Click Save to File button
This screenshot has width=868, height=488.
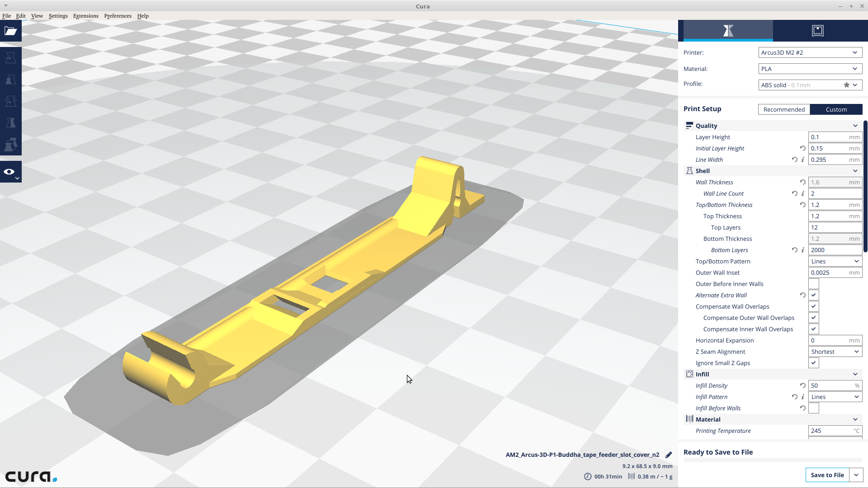tap(827, 475)
